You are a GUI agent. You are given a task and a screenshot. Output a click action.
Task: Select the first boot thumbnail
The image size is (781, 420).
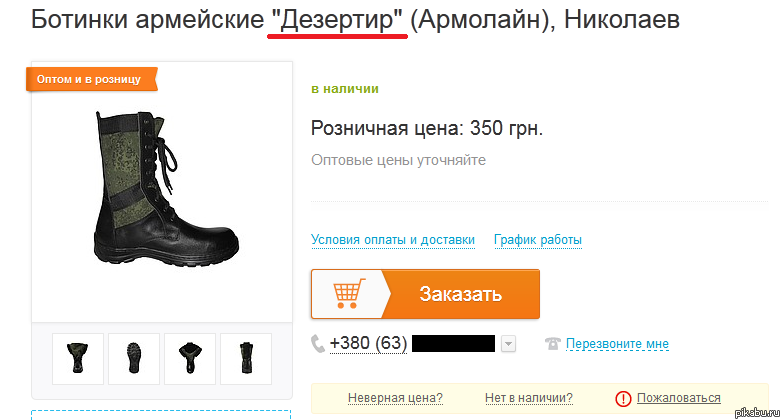coord(78,359)
